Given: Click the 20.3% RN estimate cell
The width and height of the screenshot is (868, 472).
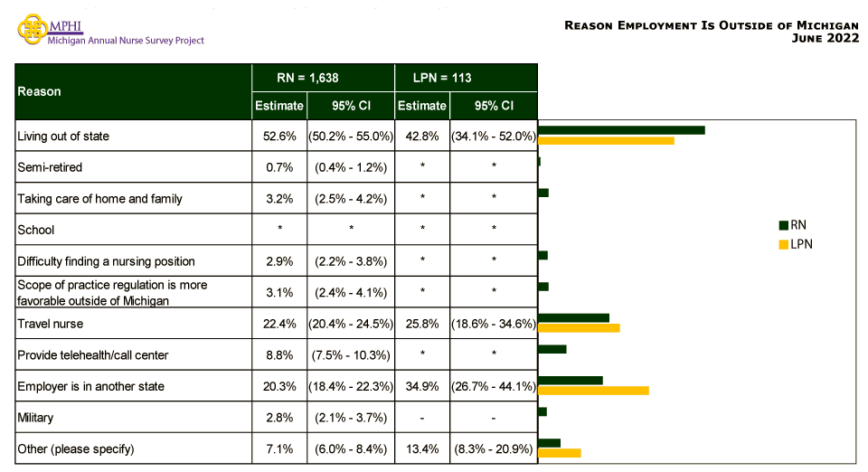Looking at the screenshot, I should click(279, 386).
